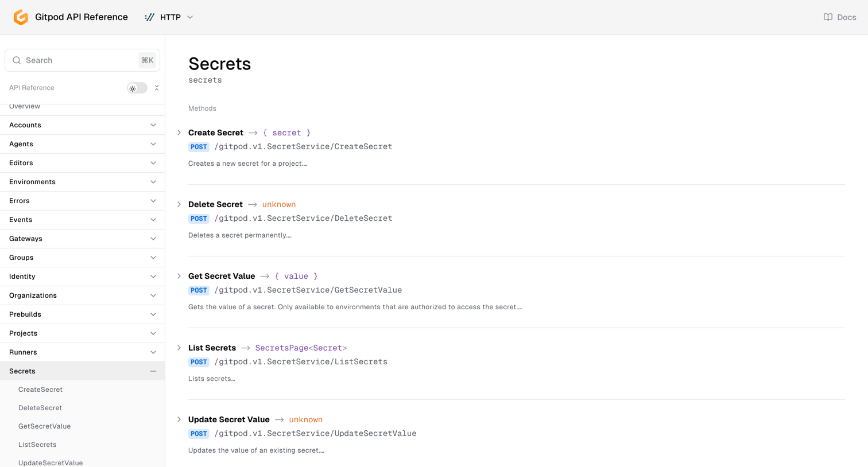The image size is (868, 467).
Task: Expand the Gateways sidebar section
Action: click(x=82, y=239)
